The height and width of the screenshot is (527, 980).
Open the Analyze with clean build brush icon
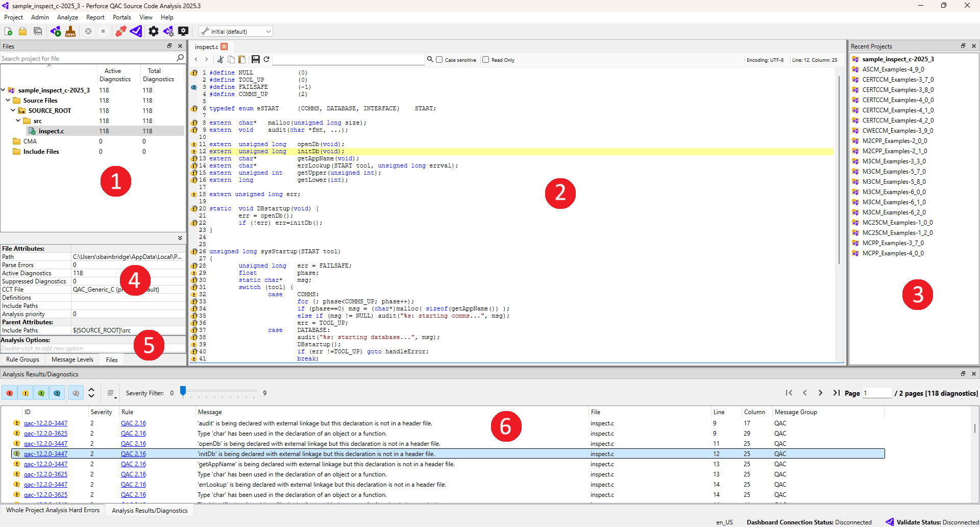coord(70,31)
